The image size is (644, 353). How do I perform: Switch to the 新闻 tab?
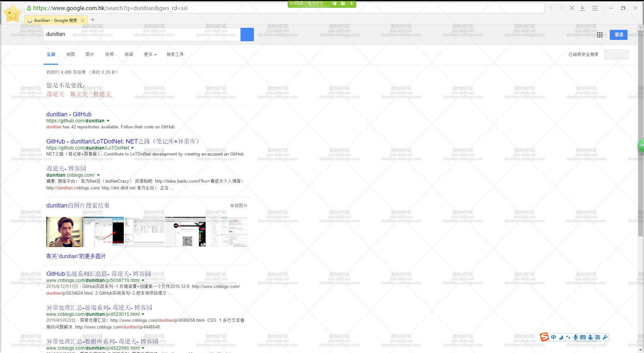point(129,54)
